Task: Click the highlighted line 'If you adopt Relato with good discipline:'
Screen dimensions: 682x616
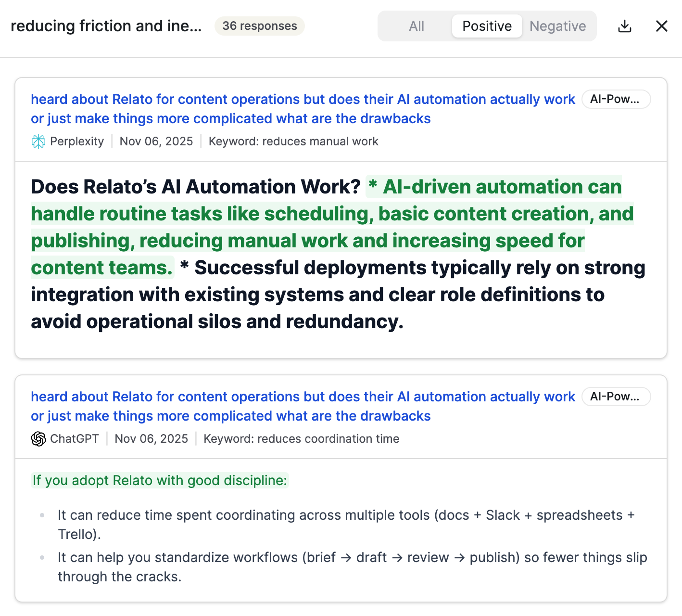Action: coord(159,480)
